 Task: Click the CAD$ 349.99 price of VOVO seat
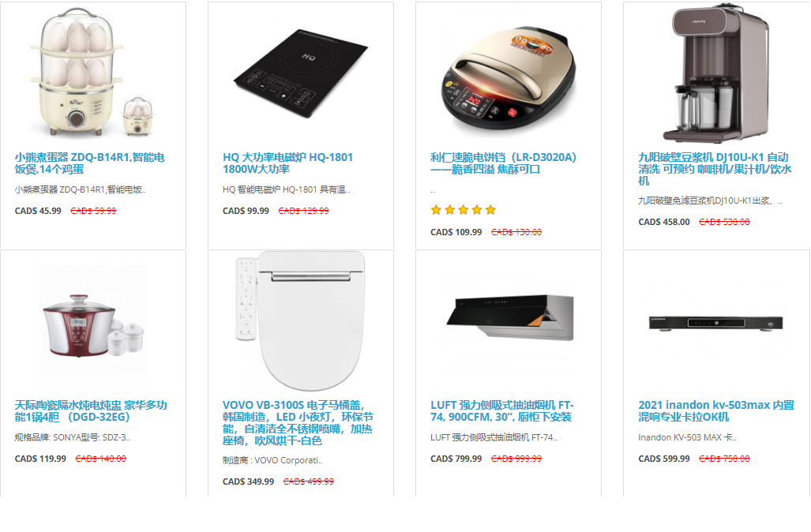[x=248, y=481]
